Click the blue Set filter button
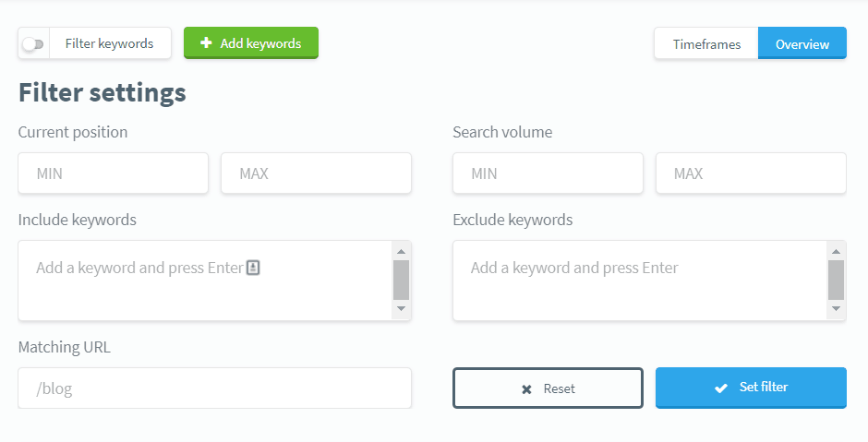The image size is (868, 442). (x=751, y=388)
